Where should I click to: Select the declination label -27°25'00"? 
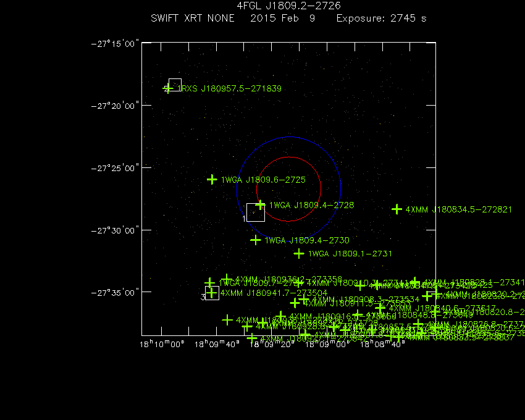pos(115,168)
